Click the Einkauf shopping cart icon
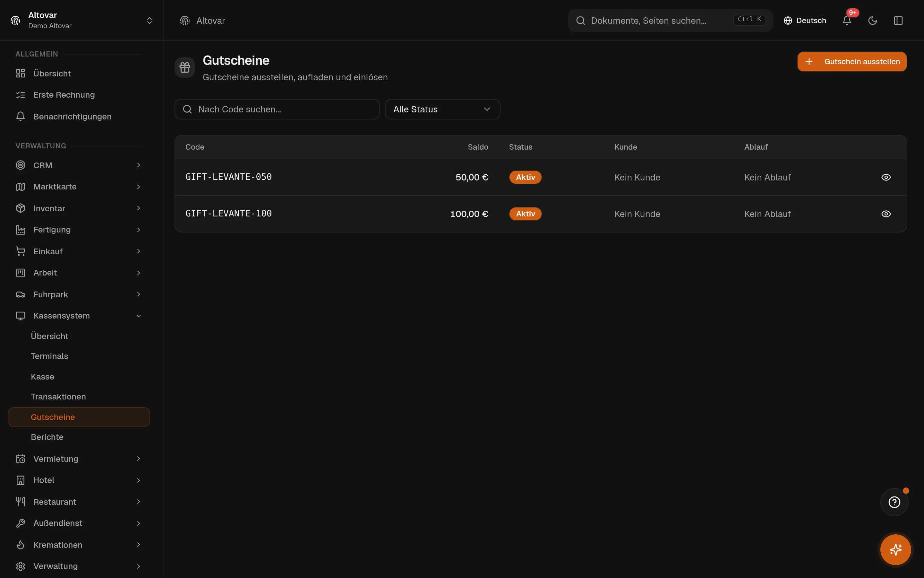The height and width of the screenshot is (578, 924). coord(21,251)
